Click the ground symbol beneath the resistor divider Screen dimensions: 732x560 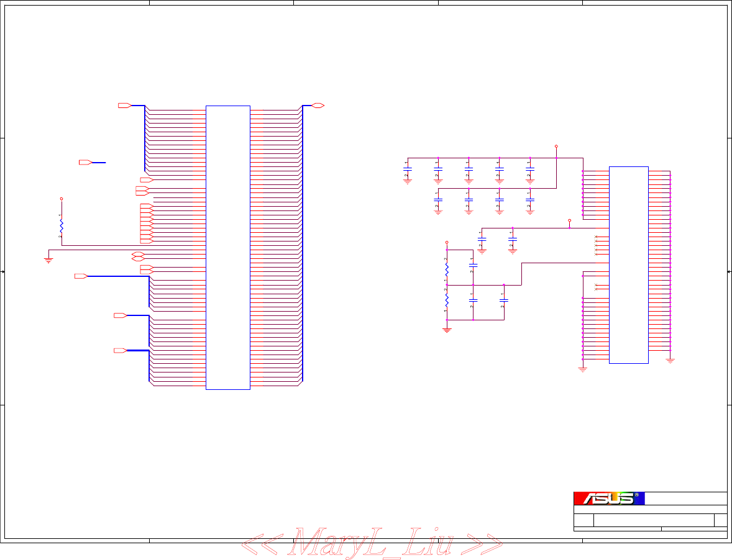447,330
